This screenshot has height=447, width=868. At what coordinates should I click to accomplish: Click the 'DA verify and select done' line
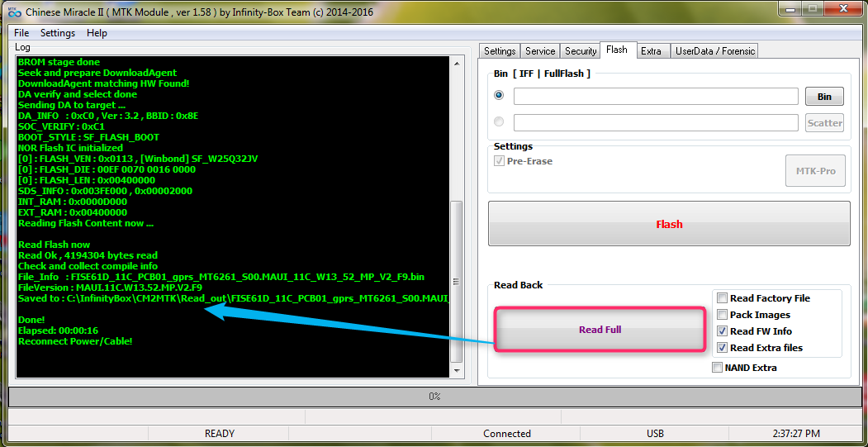pos(78,94)
